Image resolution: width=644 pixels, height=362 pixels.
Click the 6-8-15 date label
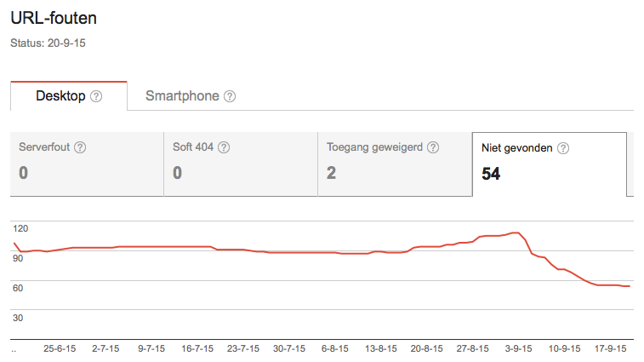335,348
